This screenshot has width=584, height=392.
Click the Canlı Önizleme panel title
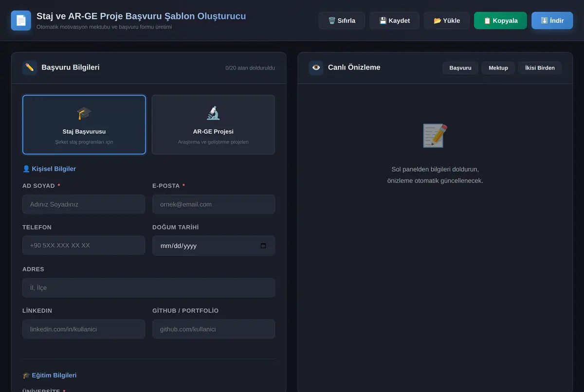354,67
